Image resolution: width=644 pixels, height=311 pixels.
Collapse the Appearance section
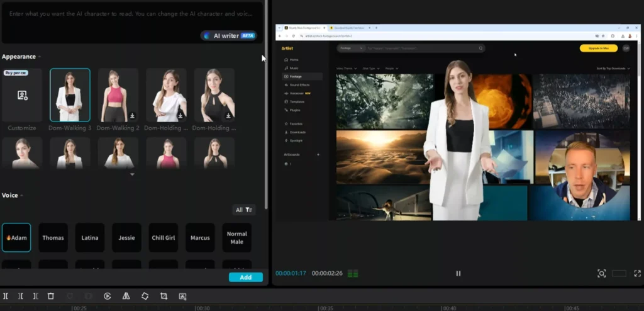pyautogui.click(x=40, y=57)
